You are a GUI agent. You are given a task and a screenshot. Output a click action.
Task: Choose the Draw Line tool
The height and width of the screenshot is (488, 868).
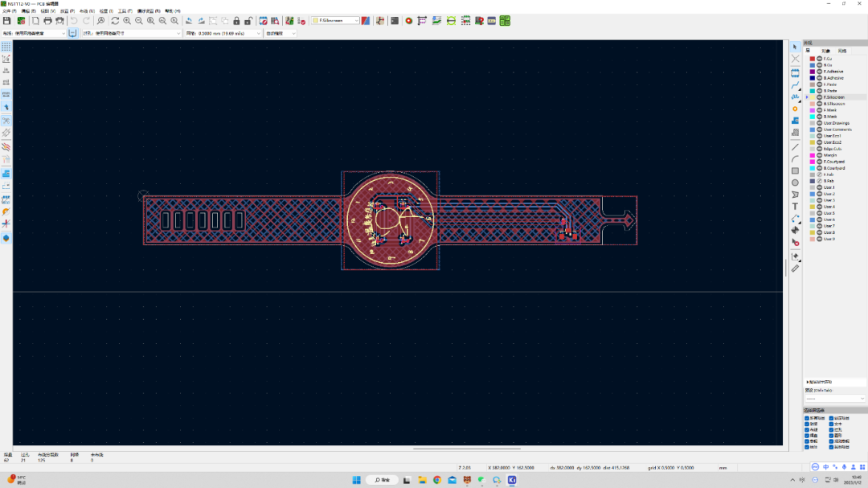coord(795,147)
